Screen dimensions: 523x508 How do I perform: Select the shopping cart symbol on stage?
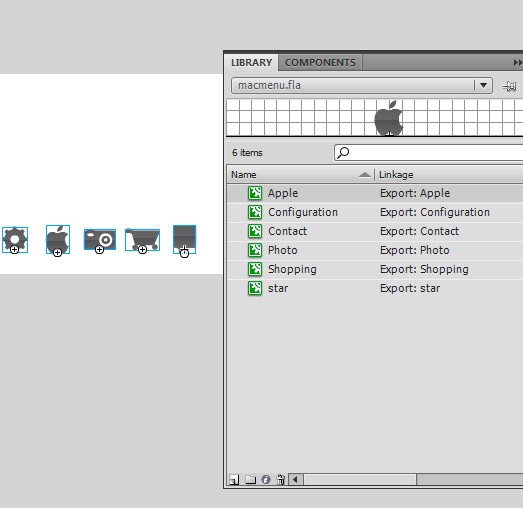[x=142, y=239]
